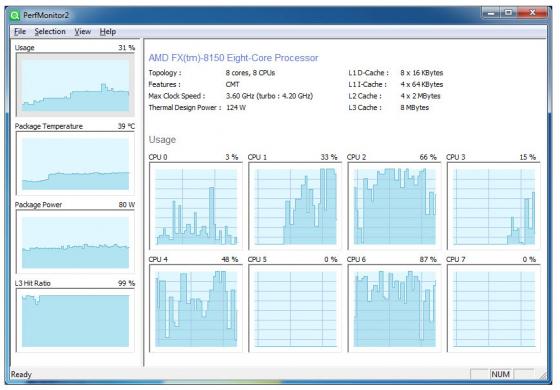560x390 pixels.
Task: Click the PerfMonitor2 app icon in title bar
Action: click(x=15, y=15)
